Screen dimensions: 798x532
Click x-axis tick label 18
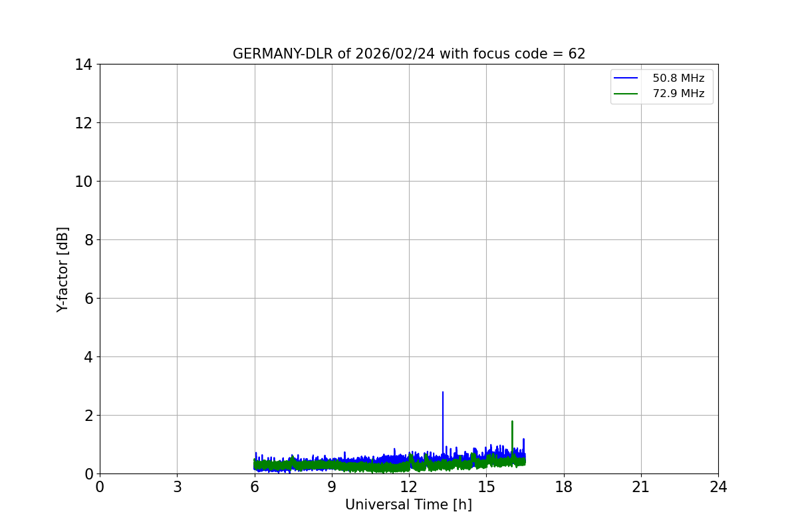tap(564, 487)
